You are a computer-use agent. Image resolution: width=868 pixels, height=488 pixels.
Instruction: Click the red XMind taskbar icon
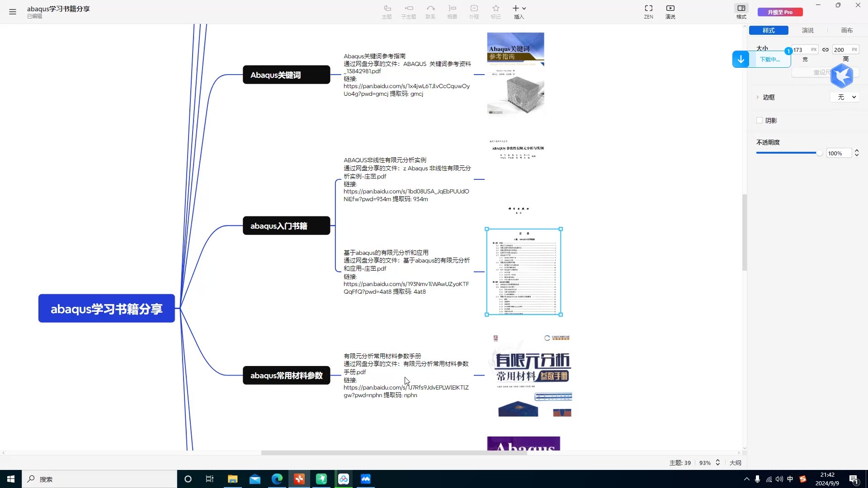pos(299,479)
